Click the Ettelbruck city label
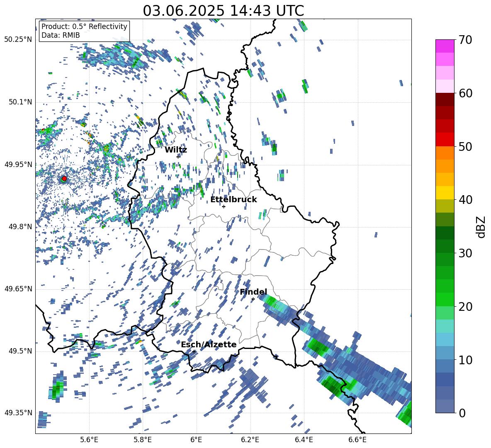 (x=233, y=200)
